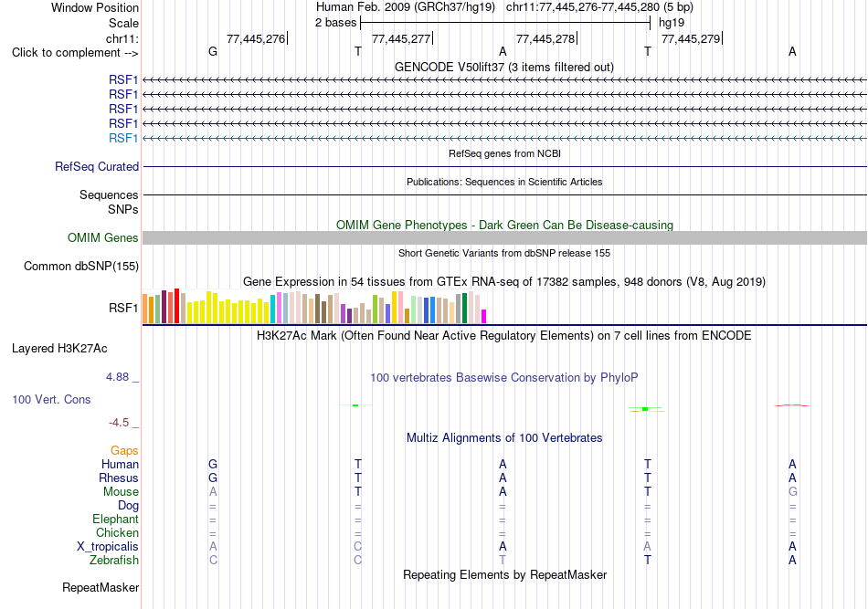Click the orange Gaps label
Viewport: 868px width, 609px height.
click(x=124, y=451)
